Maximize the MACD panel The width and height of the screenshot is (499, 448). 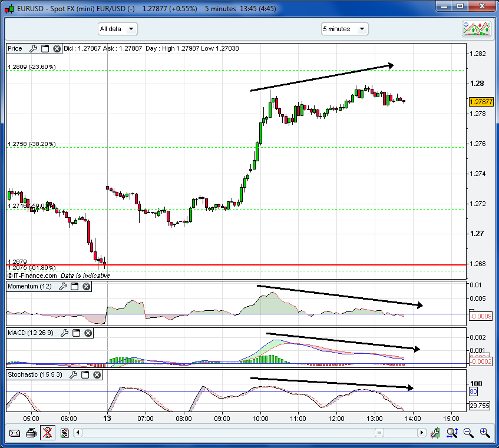pyautogui.click(x=77, y=333)
